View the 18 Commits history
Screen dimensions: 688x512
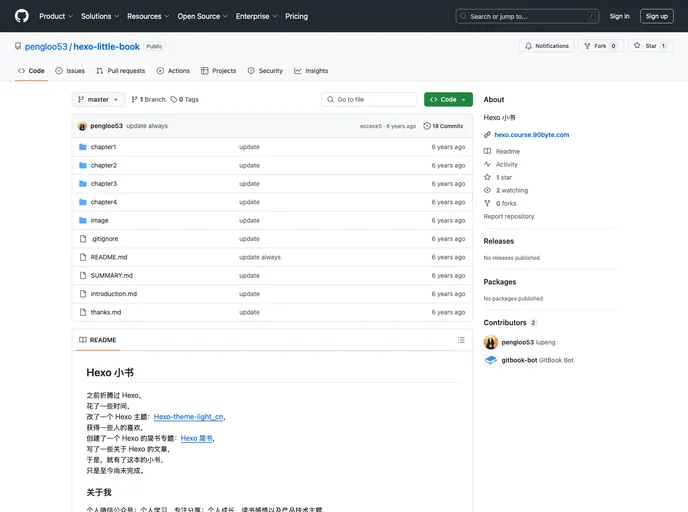pos(443,126)
